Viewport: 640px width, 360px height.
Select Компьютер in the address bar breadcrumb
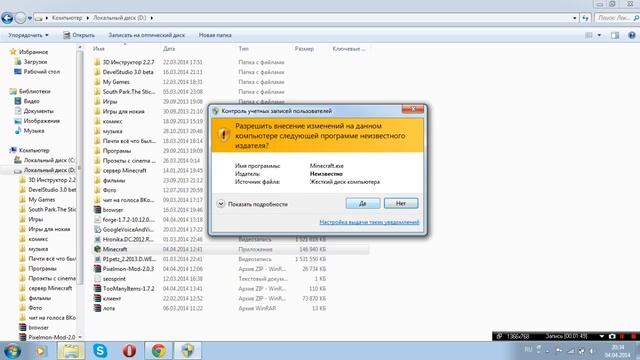(67, 18)
